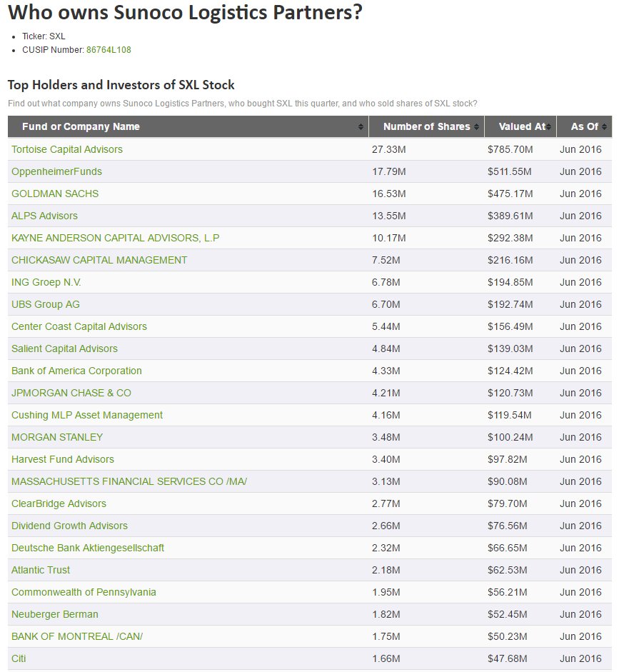Sort by Number of Shares arrows
619x672 pixels.
[x=476, y=127]
